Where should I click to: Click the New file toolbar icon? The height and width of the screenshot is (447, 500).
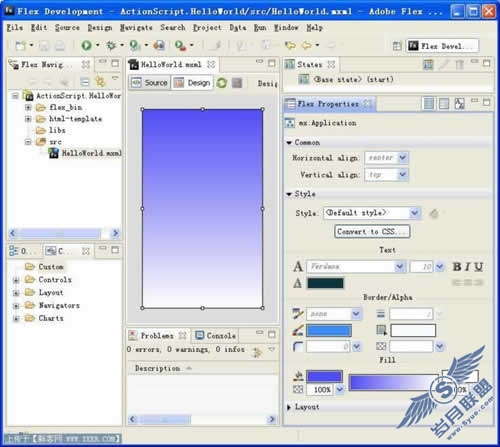[x=21, y=45]
